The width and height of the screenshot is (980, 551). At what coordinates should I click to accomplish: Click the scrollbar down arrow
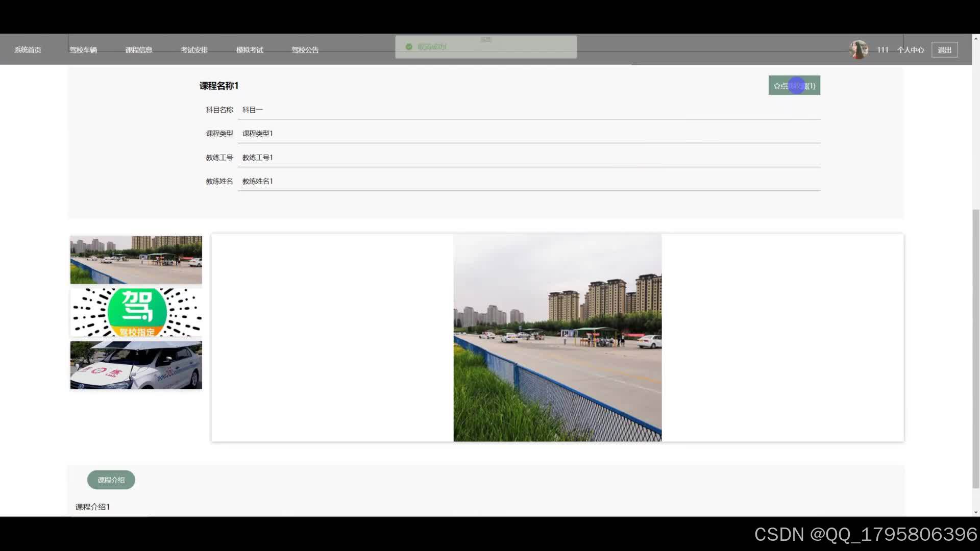click(975, 512)
